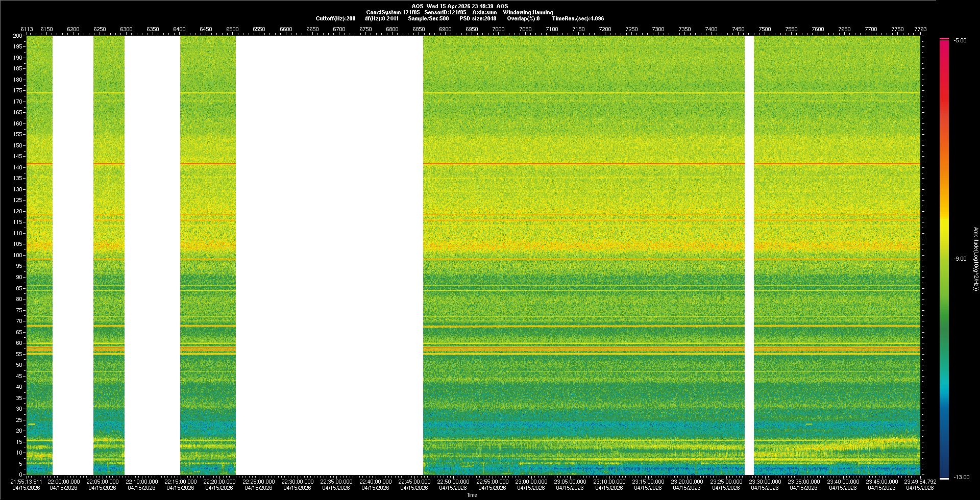Click the Axis:sum header label
The height and width of the screenshot is (500, 980).
coord(484,12)
